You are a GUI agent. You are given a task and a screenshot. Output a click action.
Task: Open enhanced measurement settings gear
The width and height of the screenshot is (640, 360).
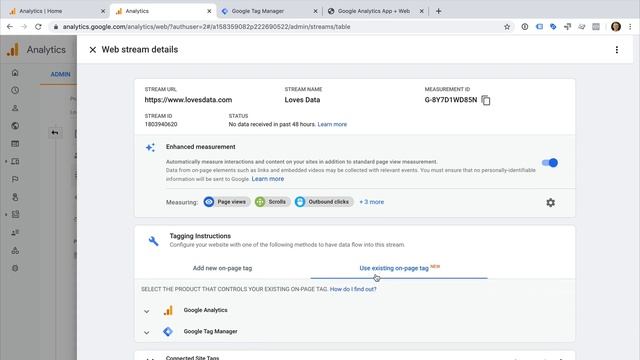[x=551, y=202]
